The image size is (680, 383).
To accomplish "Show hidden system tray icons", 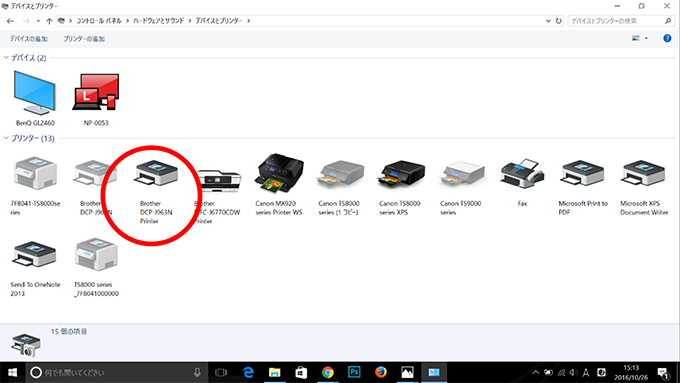I will point(536,373).
